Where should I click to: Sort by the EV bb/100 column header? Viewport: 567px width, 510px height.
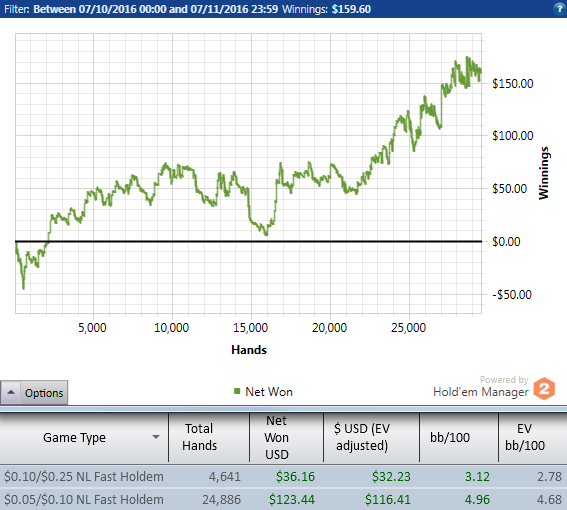533,438
